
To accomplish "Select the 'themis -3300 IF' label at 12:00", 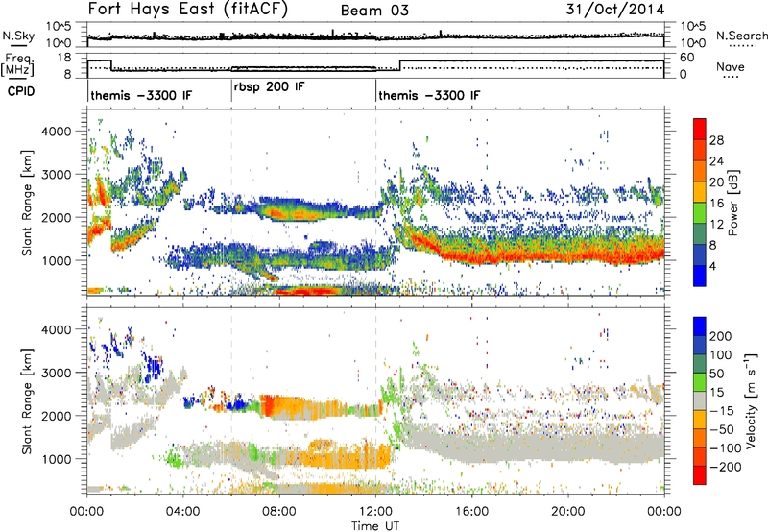I will point(429,95).
